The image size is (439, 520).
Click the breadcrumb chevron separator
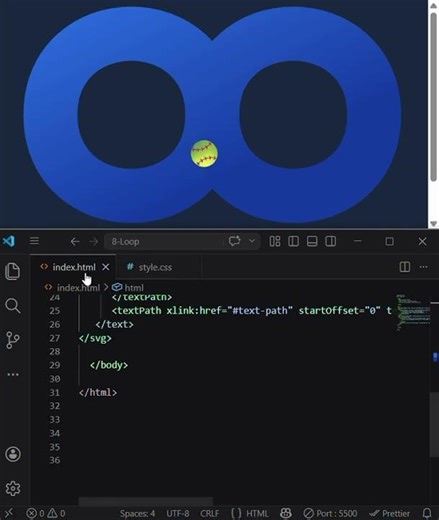(x=106, y=287)
